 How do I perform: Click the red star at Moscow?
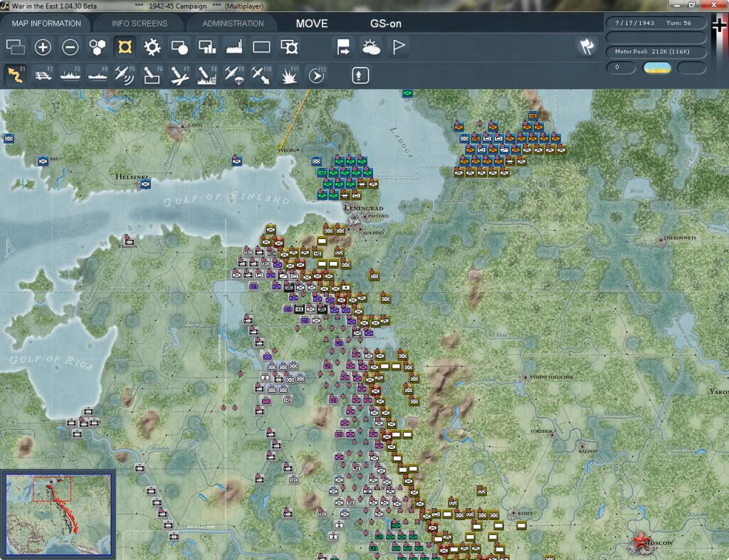point(641,541)
